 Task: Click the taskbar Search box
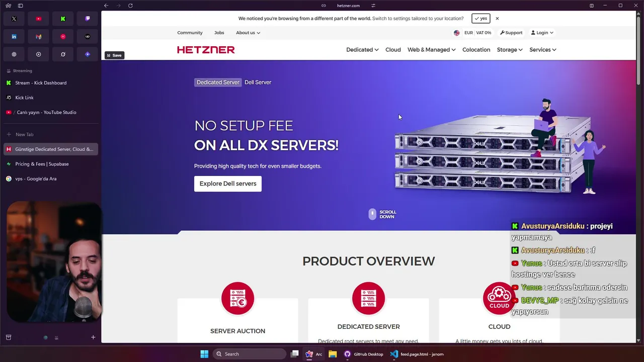click(x=250, y=354)
